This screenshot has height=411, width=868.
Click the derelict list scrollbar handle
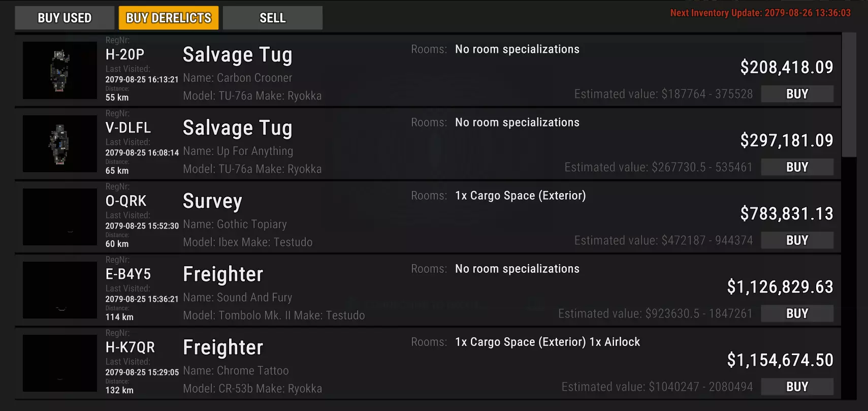[x=849, y=94]
